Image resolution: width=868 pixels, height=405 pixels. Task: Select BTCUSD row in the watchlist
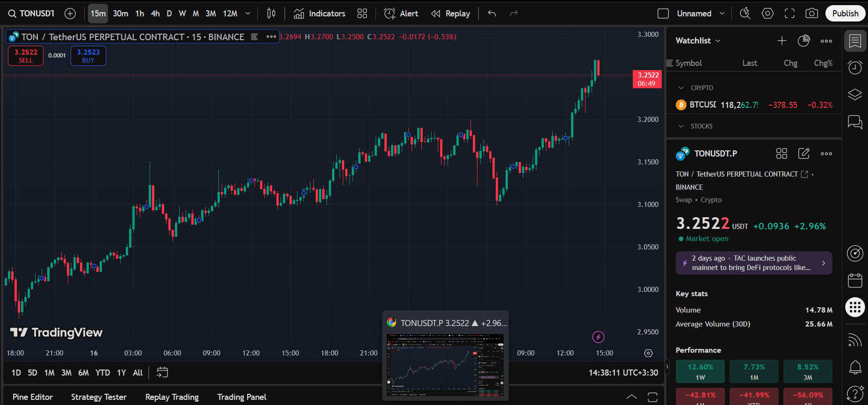pos(754,105)
